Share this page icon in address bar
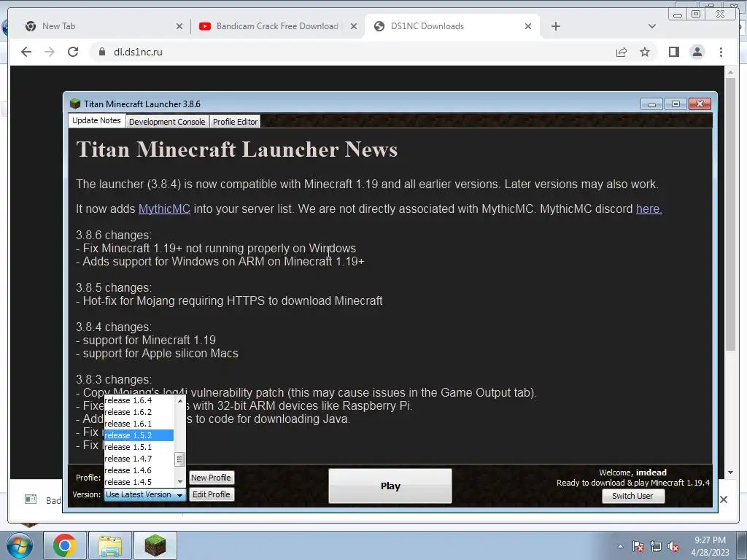 click(622, 52)
